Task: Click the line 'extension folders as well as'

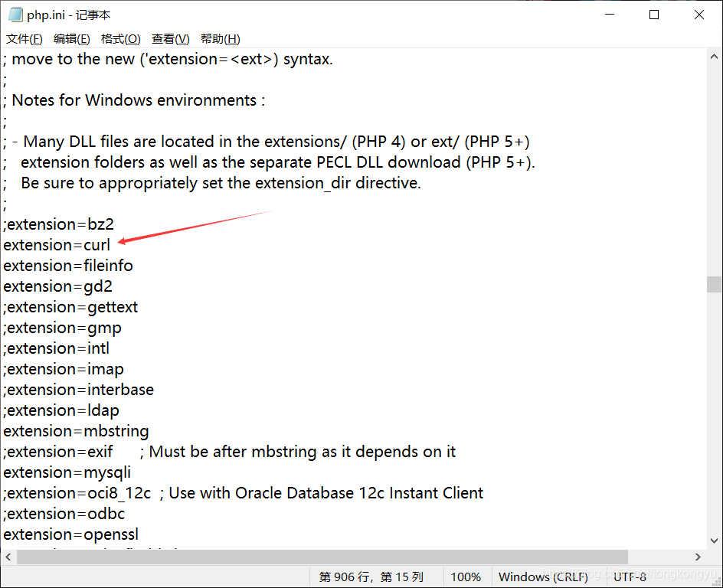Action: (270, 162)
